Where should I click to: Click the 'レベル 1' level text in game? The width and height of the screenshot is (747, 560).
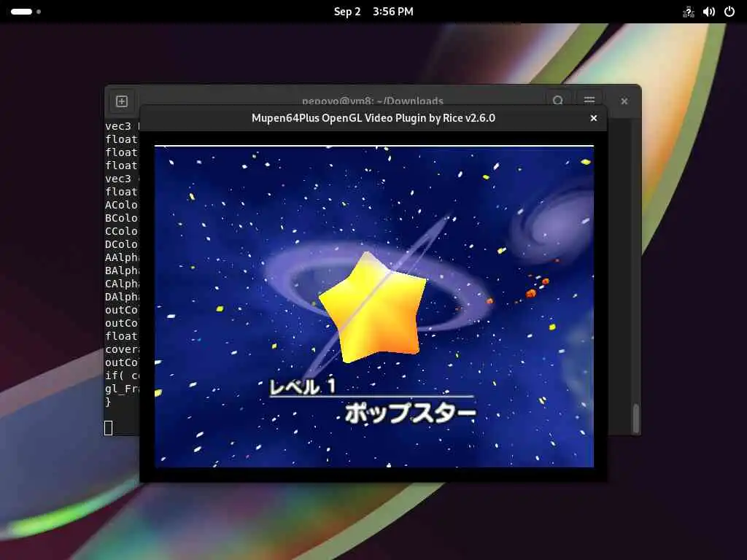(303, 386)
